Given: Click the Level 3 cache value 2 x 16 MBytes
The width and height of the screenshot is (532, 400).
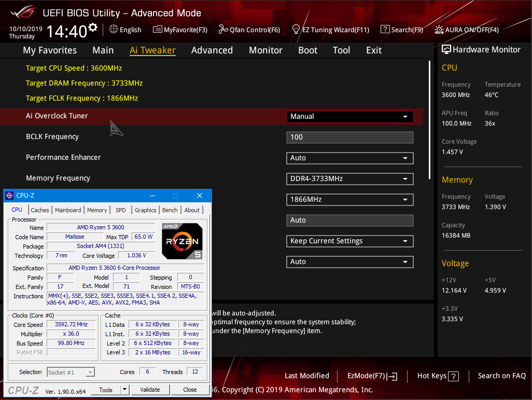Looking at the screenshot, I should (x=152, y=352).
